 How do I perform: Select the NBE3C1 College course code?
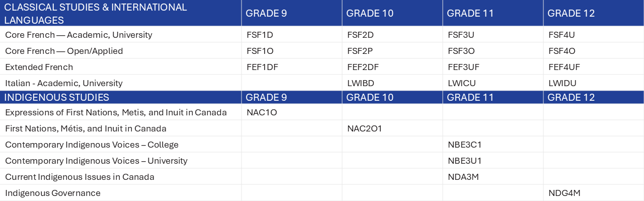point(464,145)
